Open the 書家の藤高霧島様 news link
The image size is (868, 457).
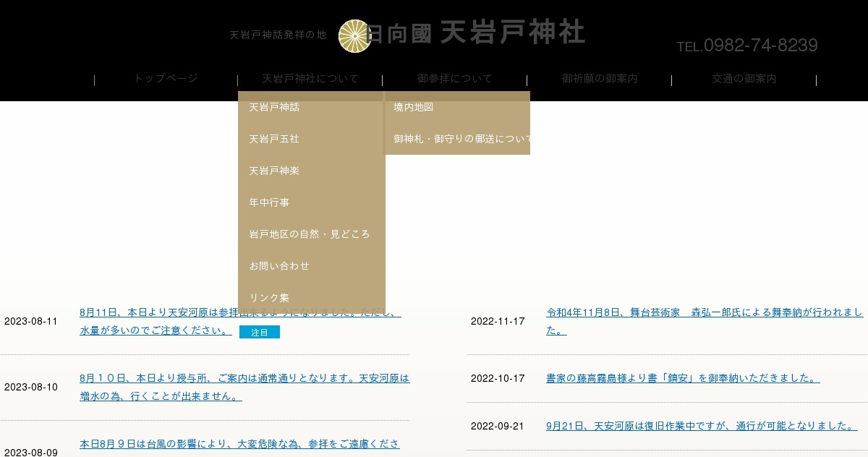(x=682, y=378)
